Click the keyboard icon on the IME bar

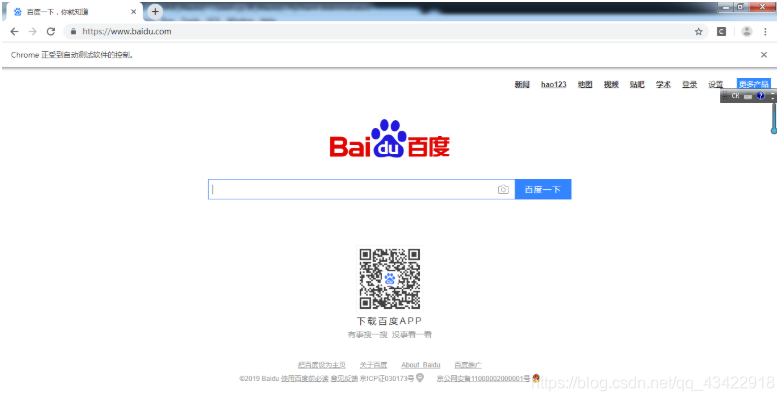pyautogui.click(x=748, y=96)
